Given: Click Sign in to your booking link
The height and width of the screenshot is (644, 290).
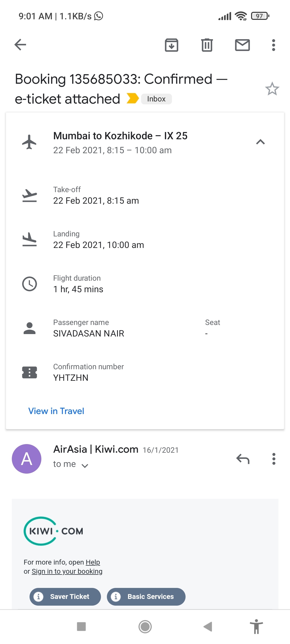Looking at the screenshot, I should tap(67, 571).
